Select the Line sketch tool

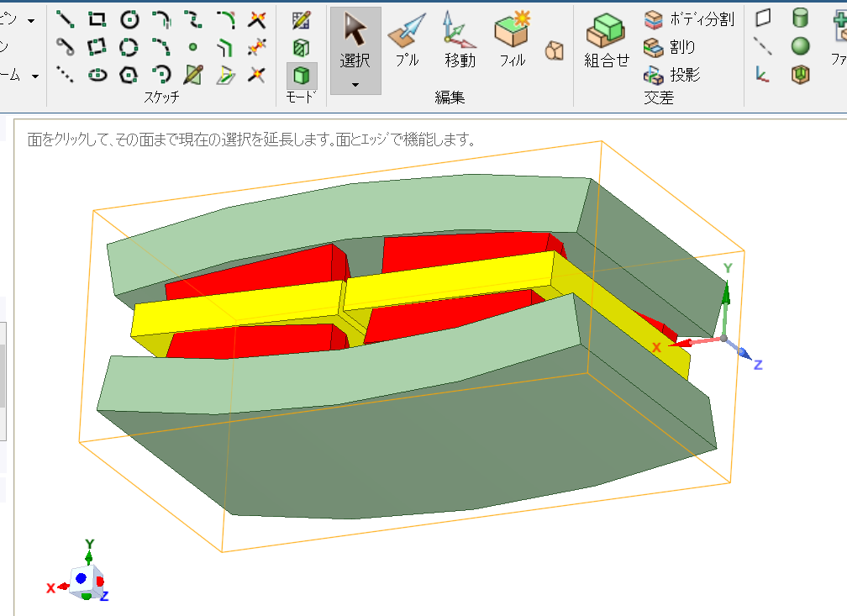tap(65, 19)
